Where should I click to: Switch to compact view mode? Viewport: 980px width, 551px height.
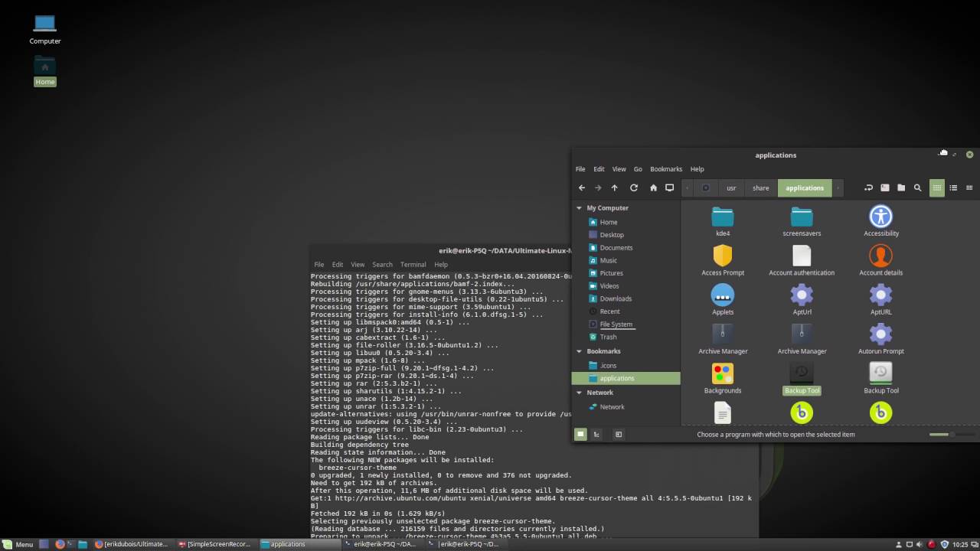click(969, 187)
